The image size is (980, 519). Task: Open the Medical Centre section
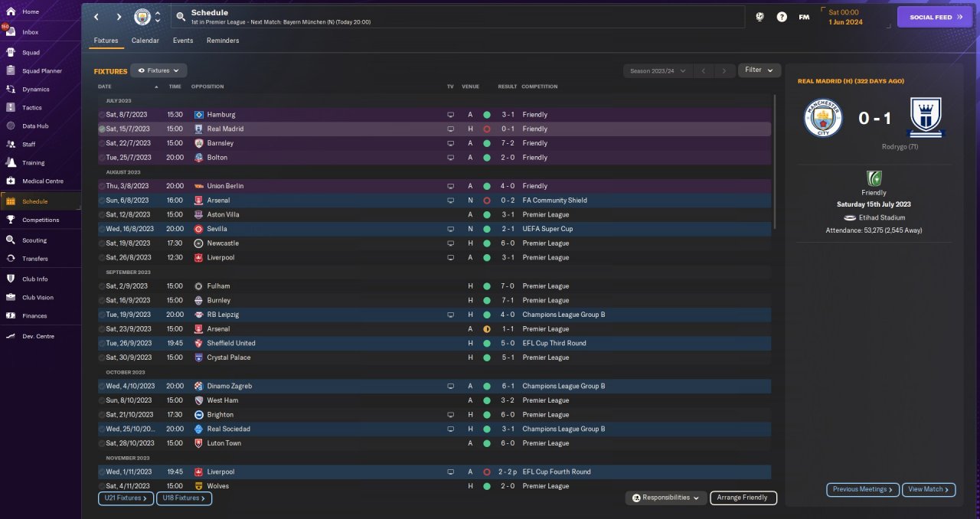(x=43, y=181)
